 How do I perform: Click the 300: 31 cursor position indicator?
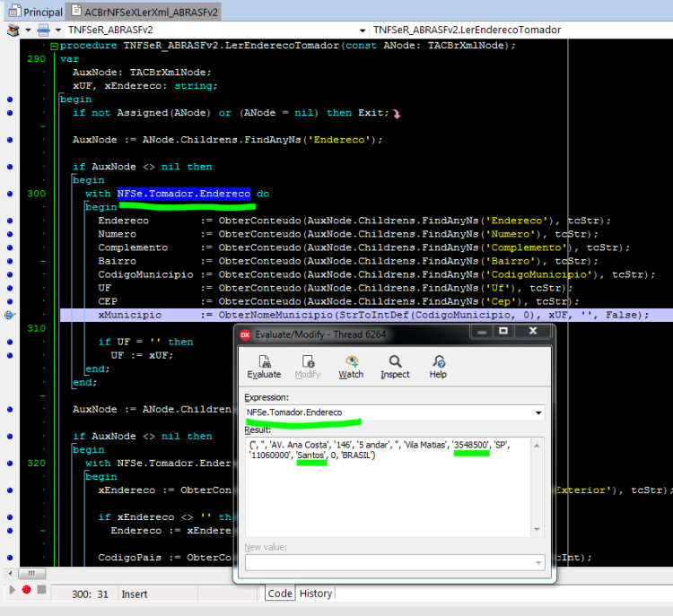[90, 594]
